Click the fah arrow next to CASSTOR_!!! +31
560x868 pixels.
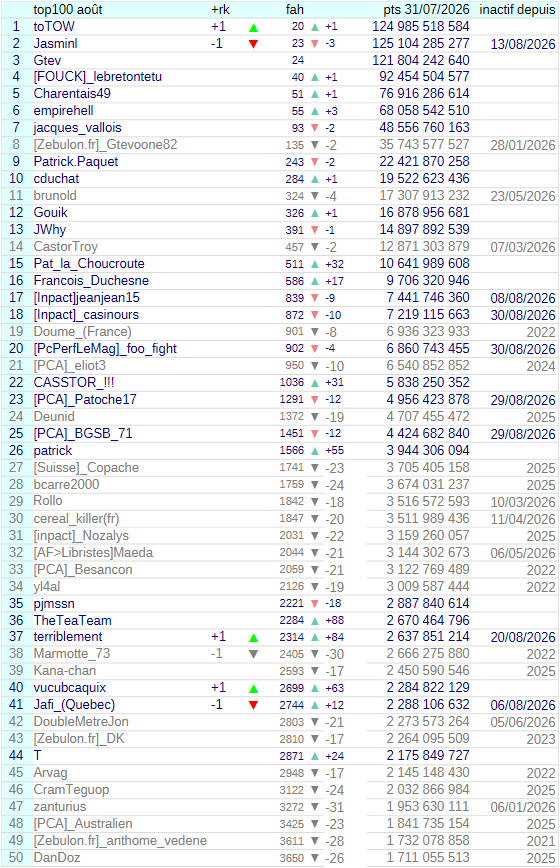coord(315,383)
